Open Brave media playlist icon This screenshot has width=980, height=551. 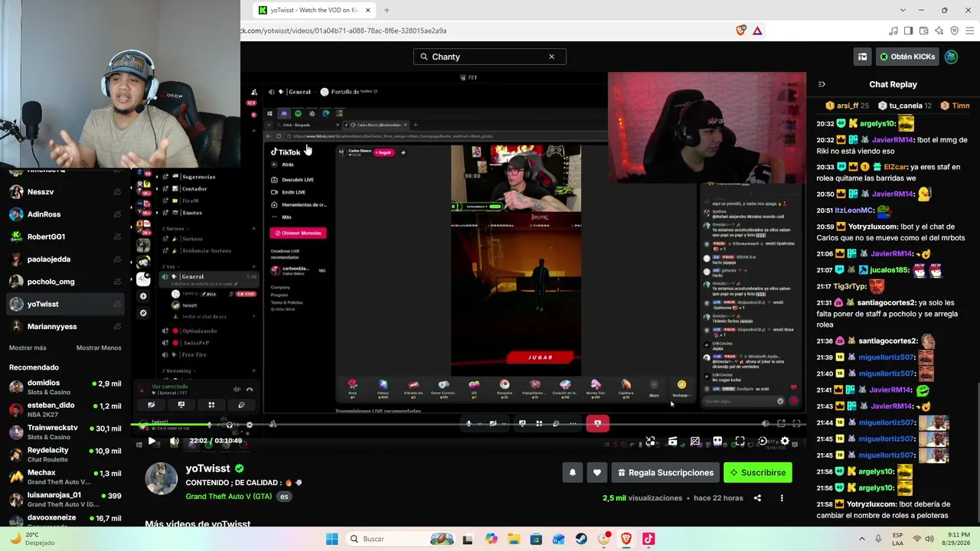point(893,31)
